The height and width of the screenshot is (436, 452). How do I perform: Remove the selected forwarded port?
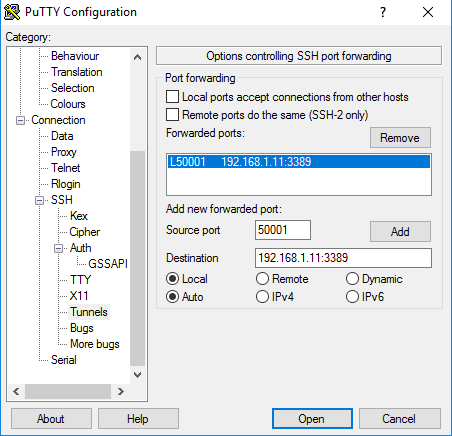click(400, 137)
